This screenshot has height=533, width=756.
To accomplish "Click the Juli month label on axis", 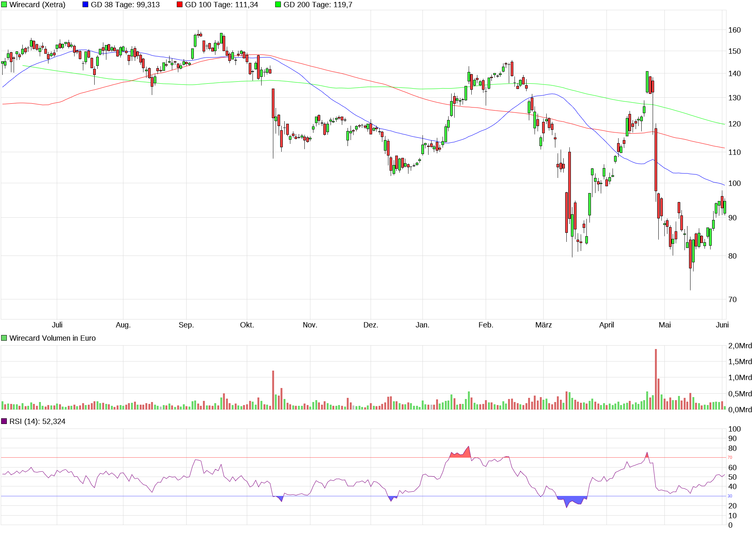I will (57, 325).
